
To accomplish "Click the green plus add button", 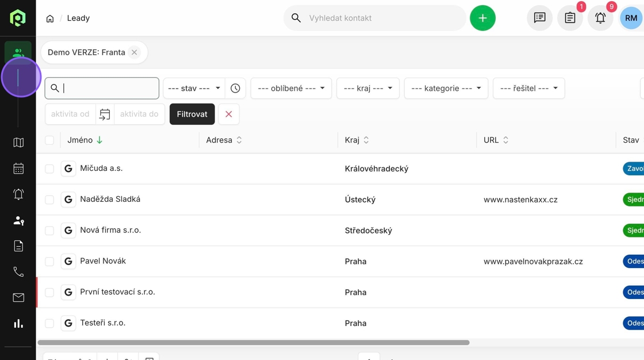I will point(482,18).
